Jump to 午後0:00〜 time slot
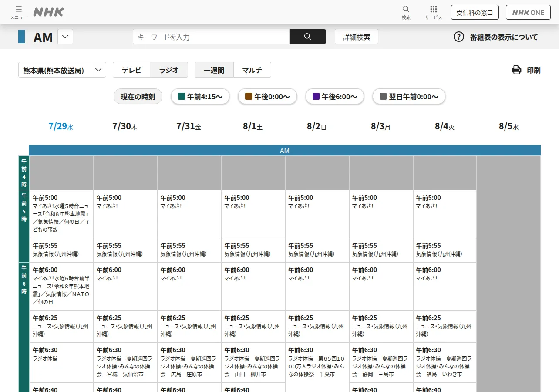559x392 pixels. (x=267, y=97)
